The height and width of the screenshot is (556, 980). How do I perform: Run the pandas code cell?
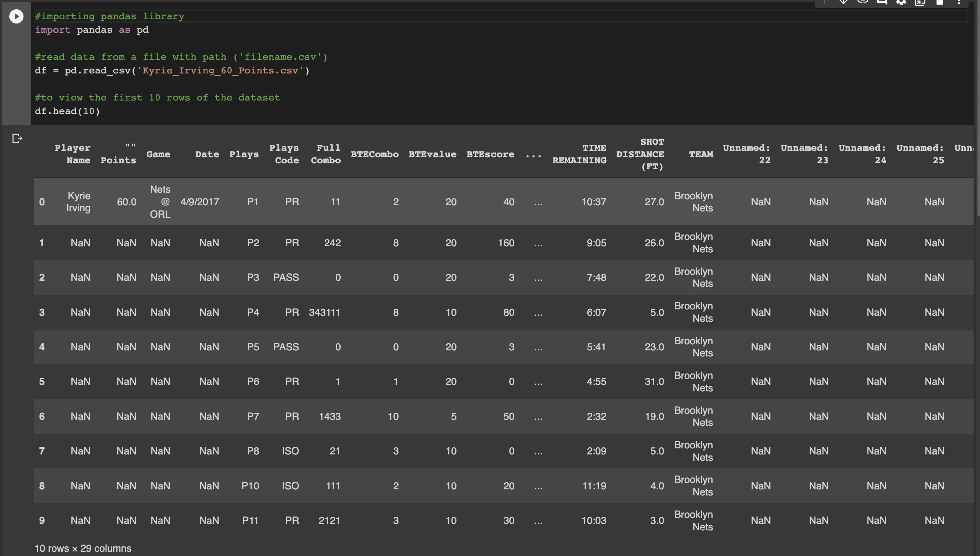pyautogui.click(x=16, y=16)
